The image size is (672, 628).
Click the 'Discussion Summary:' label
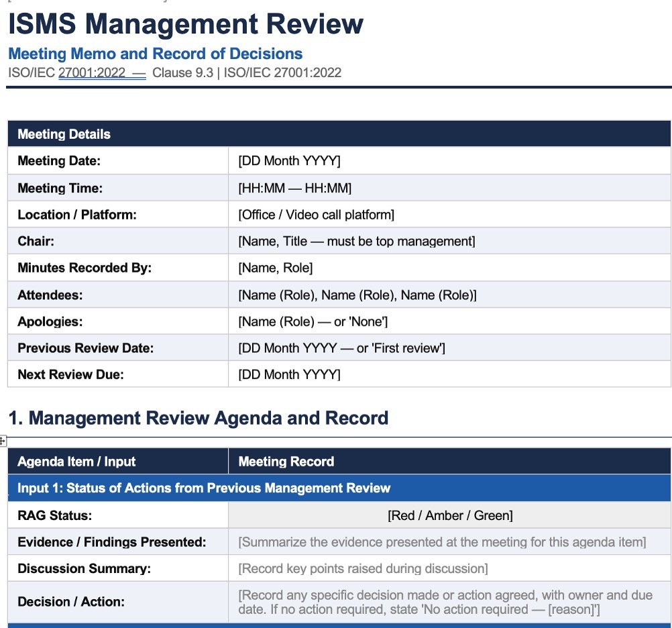(x=85, y=568)
